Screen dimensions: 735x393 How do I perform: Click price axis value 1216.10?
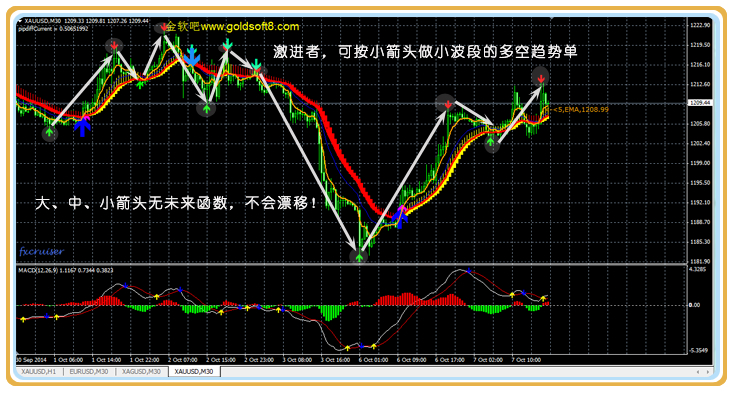(x=700, y=65)
